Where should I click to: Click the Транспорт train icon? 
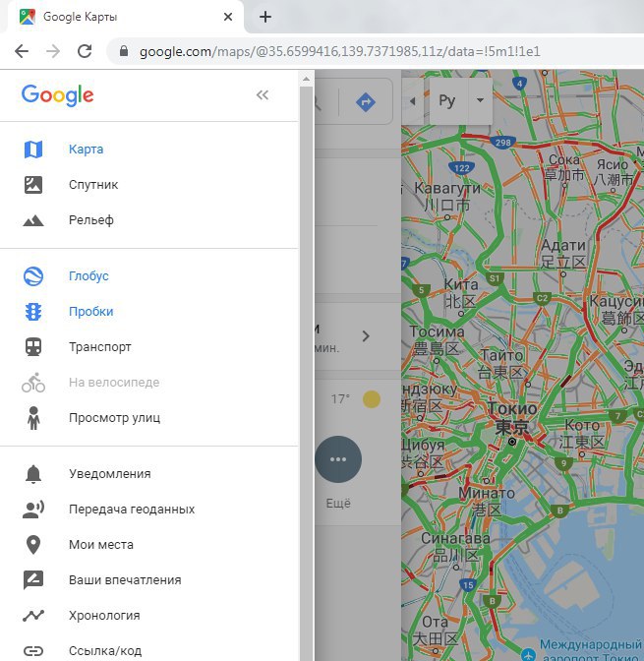(33, 347)
